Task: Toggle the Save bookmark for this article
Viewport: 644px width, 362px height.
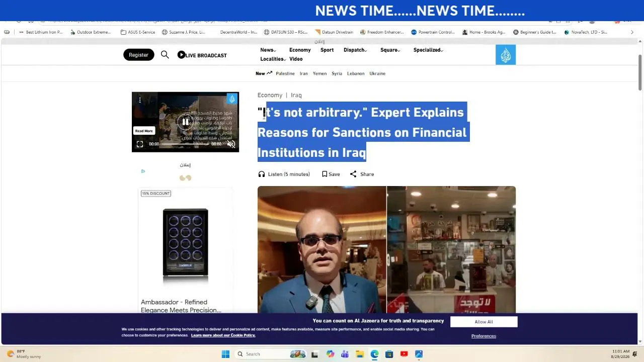Action: (331, 174)
